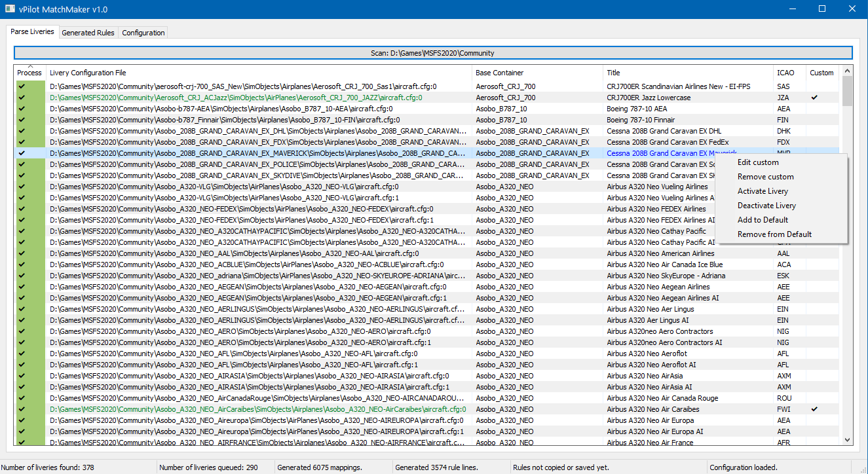The width and height of the screenshot is (868, 474).
Task: Sort by the Custom column header
Action: tap(821, 73)
